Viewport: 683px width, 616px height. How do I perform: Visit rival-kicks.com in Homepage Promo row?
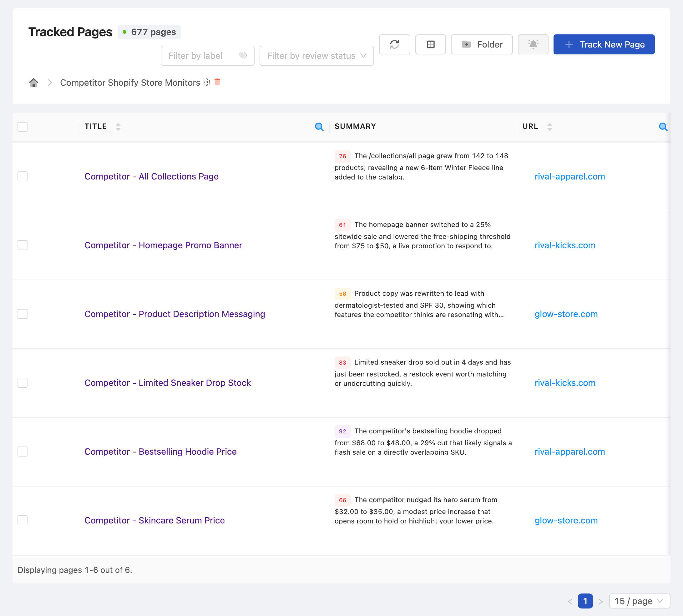565,245
